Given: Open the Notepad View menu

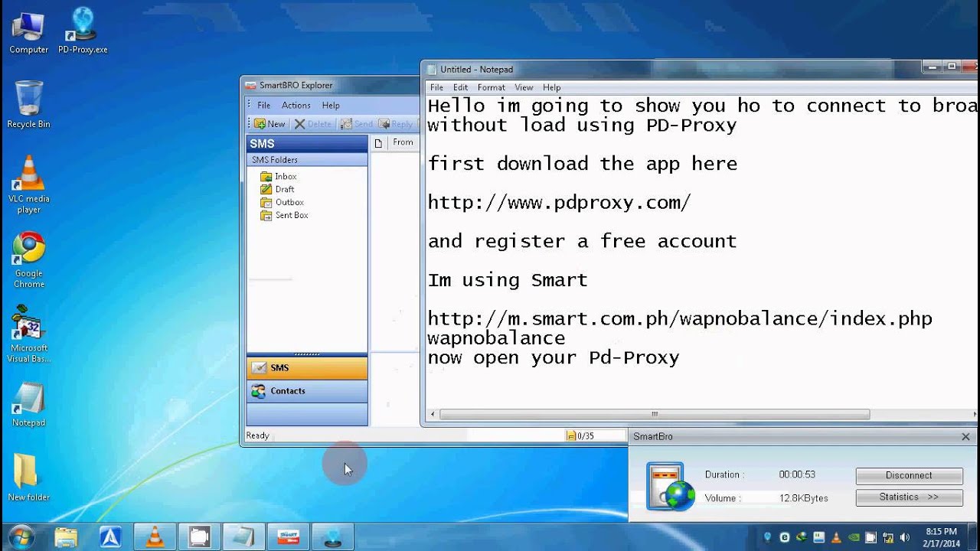Looking at the screenshot, I should pyautogui.click(x=524, y=87).
